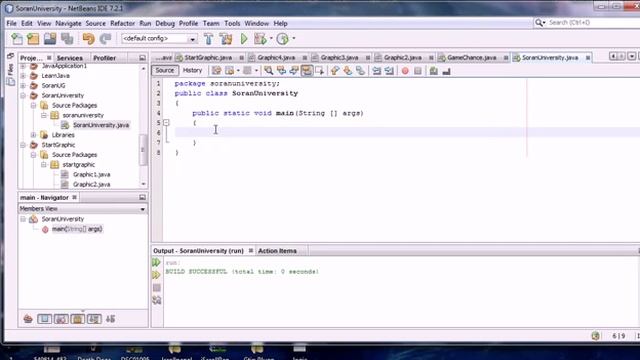Select main(String[] args) in Navigator

tap(77, 229)
